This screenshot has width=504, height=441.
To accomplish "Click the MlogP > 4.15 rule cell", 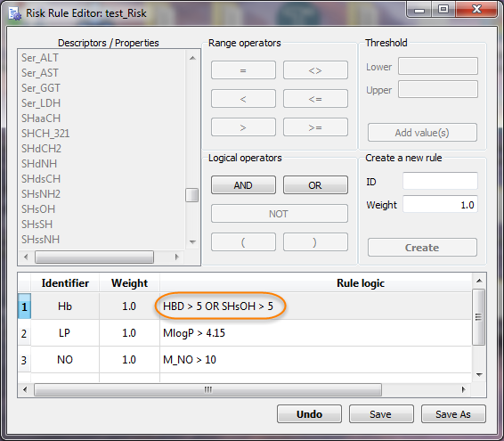I will 315,333.
